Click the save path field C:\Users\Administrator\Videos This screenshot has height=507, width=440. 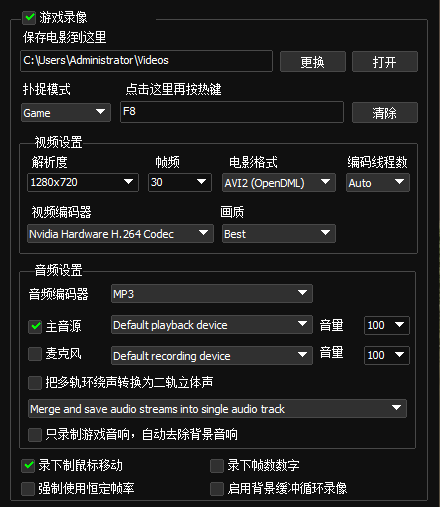pyautogui.click(x=146, y=61)
